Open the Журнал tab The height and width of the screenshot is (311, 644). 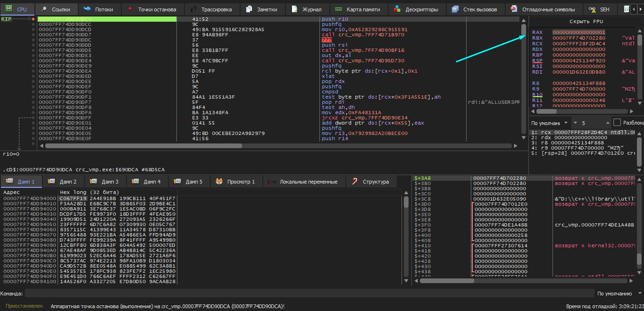307,9
